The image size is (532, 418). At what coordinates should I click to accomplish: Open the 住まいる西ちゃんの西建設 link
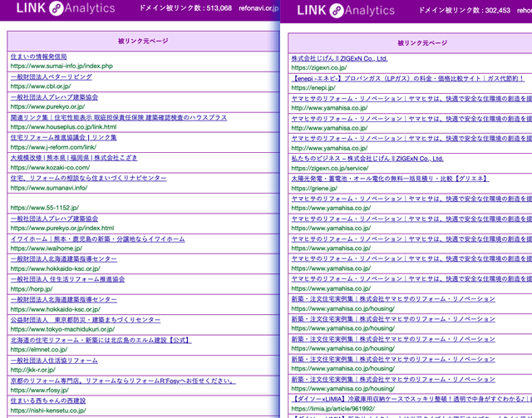48,401
